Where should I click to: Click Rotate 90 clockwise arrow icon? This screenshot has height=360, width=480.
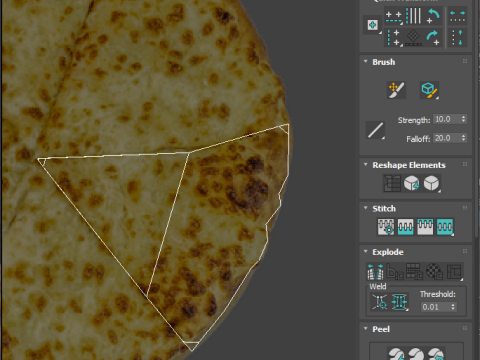tap(433, 37)
